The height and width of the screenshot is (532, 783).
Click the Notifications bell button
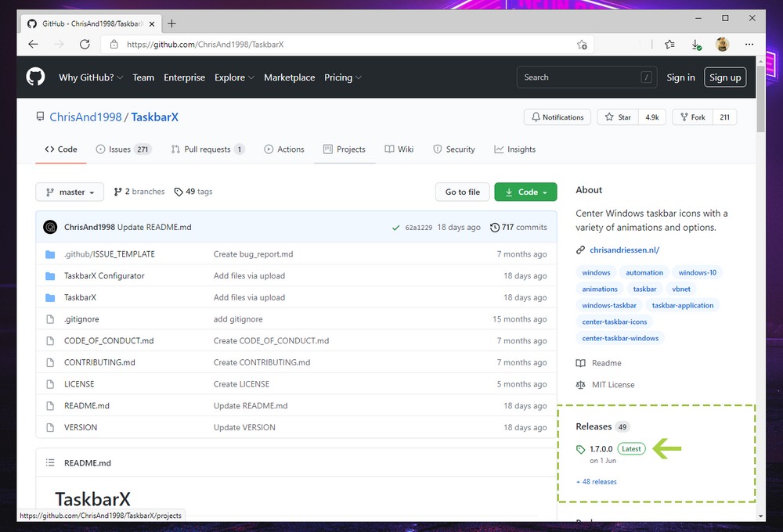(557, 117)
